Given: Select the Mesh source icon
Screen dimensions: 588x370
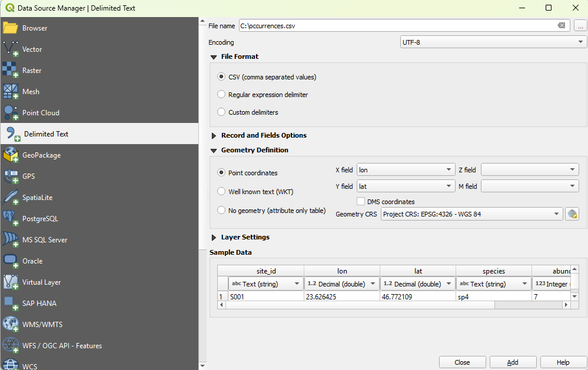Looking at the screenshot, I should click(10, 91).
